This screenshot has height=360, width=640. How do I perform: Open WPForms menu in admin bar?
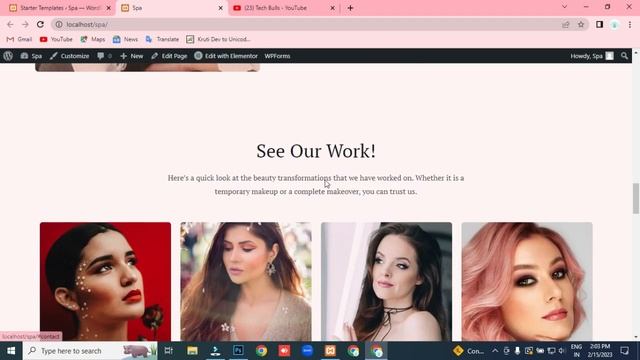(x=277, y=56)
